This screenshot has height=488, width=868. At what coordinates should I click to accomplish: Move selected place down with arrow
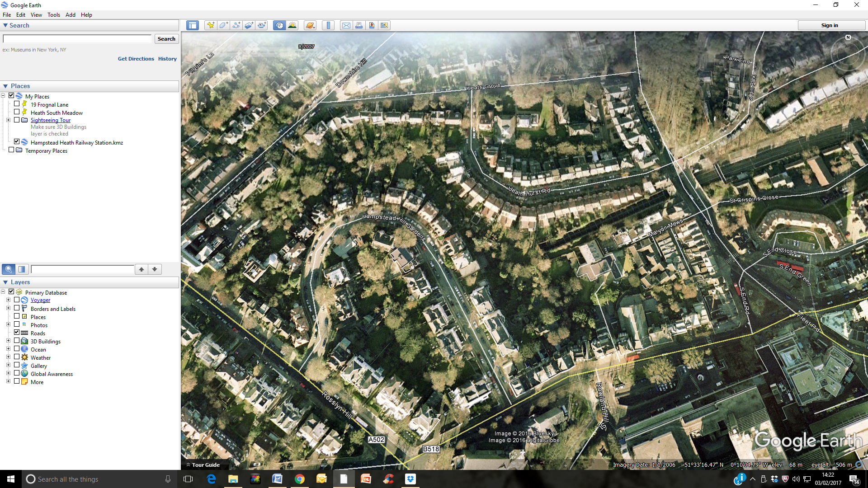pos(155,269)
